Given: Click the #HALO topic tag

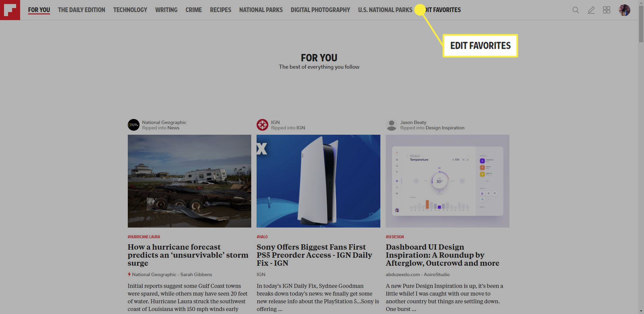Looking at the screenshot, I should click(x=262, y=237).
